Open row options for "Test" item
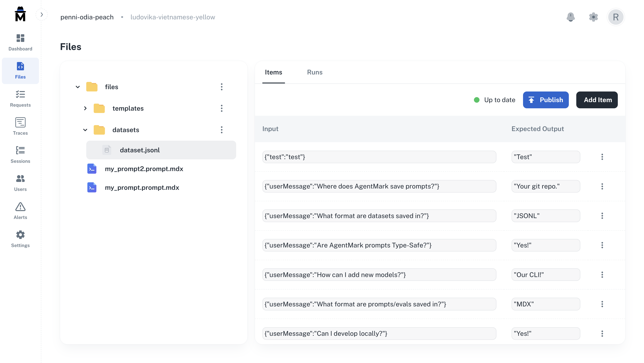644x363 pixels. (x=602, y=157)
